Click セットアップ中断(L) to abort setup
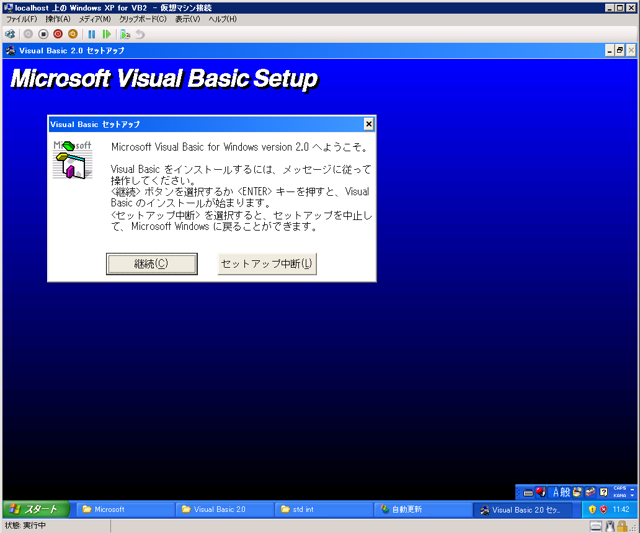The width and height of the screenshot is (640, 533). point(267,264)
